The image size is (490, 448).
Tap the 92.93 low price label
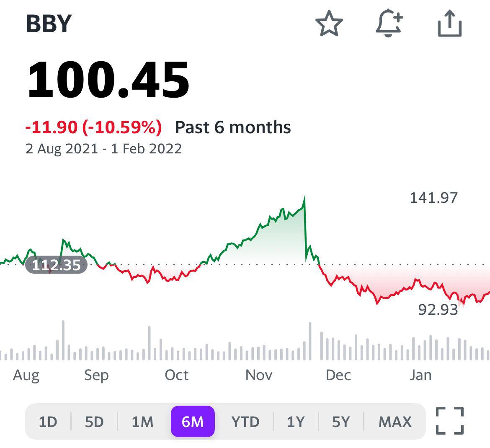coord(438,309)
